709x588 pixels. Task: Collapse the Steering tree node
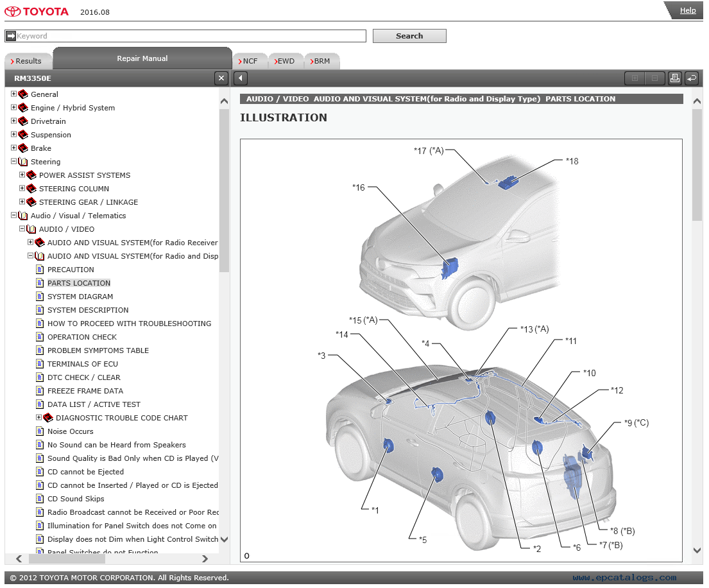point(13,161)
